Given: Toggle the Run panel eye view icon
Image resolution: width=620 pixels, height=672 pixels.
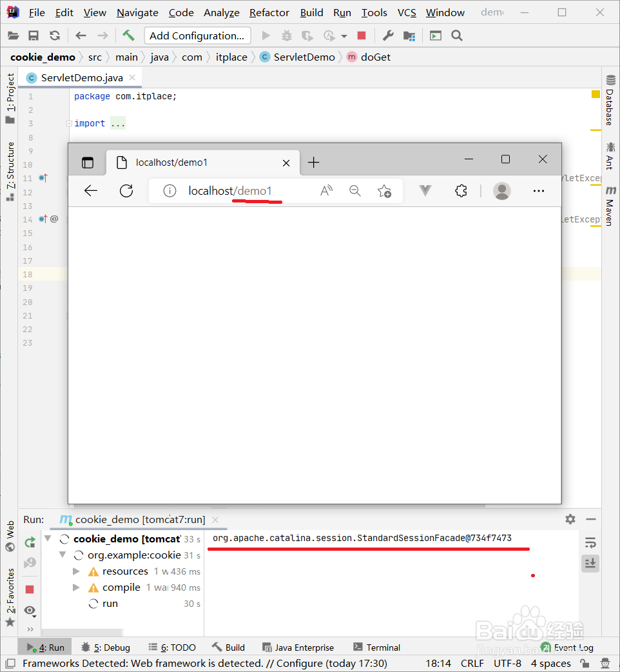Looking at the screenshot, I should (x=30, y=611).
